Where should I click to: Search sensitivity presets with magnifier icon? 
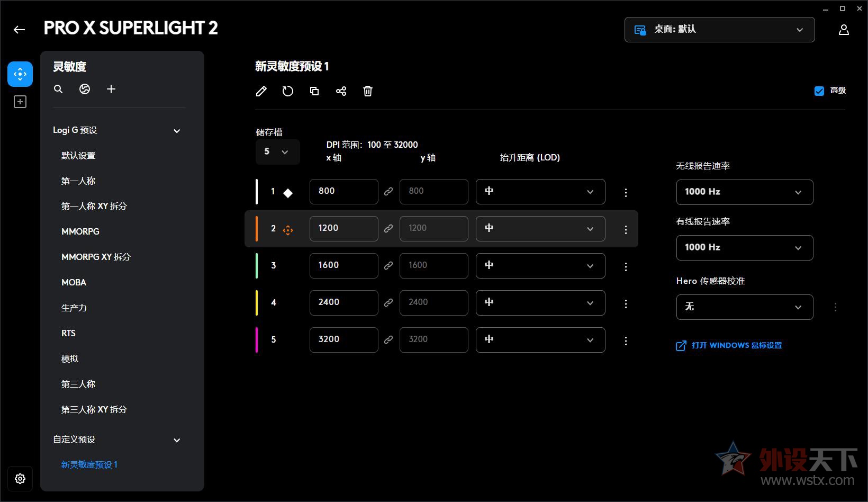58,89
